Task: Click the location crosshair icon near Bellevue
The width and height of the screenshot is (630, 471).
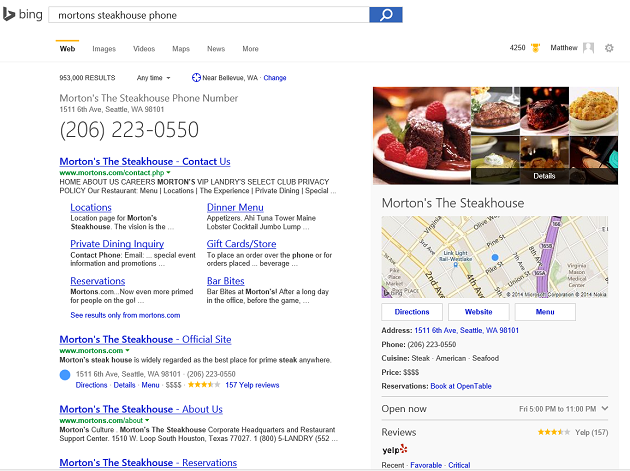Action: click(196, 78)
